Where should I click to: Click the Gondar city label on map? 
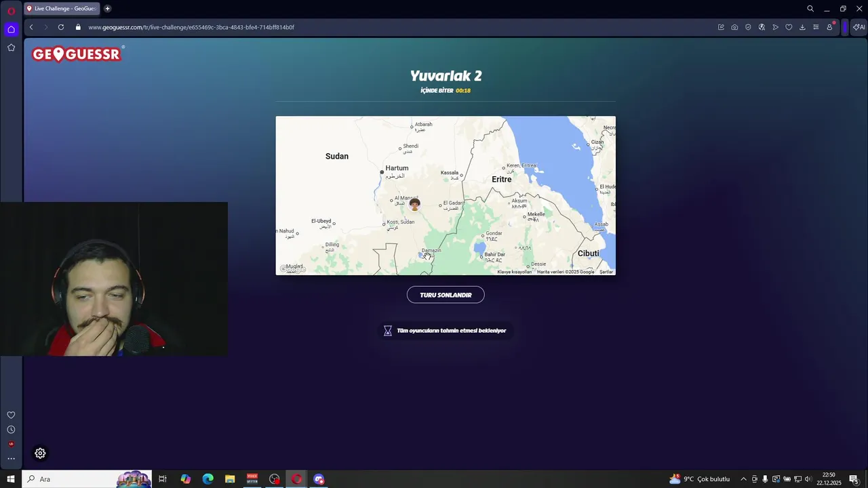click(494, 233)
